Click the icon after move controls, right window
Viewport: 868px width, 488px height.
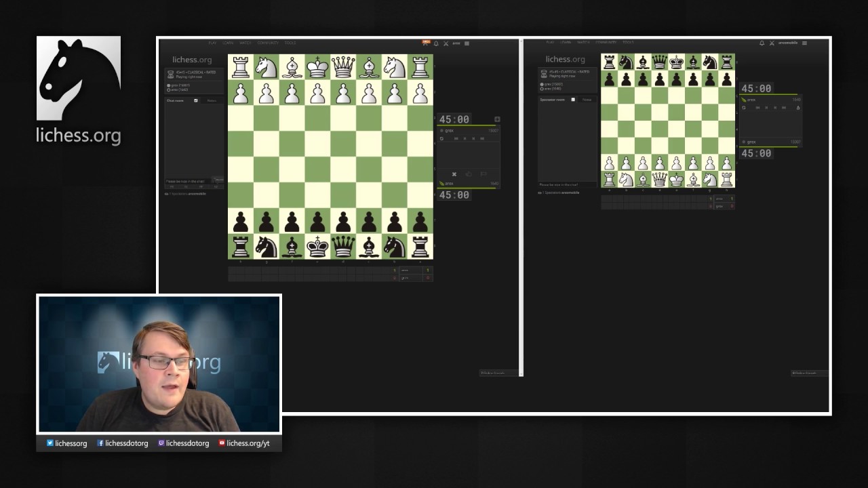798,107
